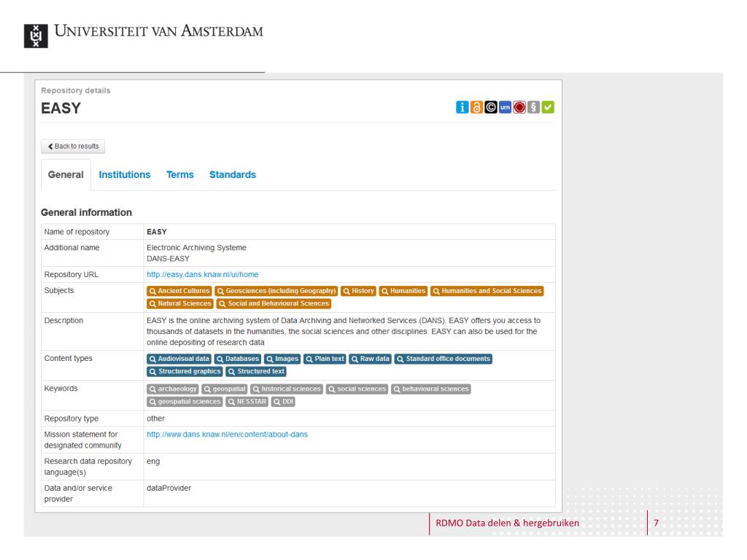The image size is (747, 560).
Task: Switch to the Institutions tab
Action: 124,175
